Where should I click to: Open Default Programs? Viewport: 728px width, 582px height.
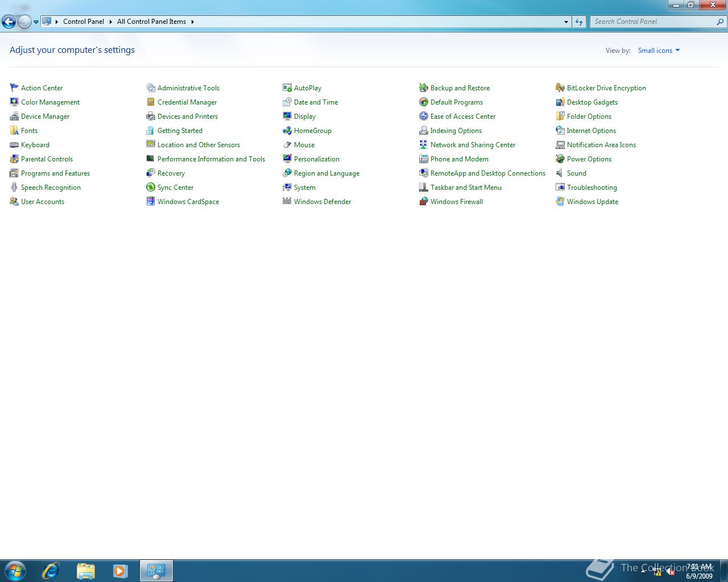[x=457, y=102]
